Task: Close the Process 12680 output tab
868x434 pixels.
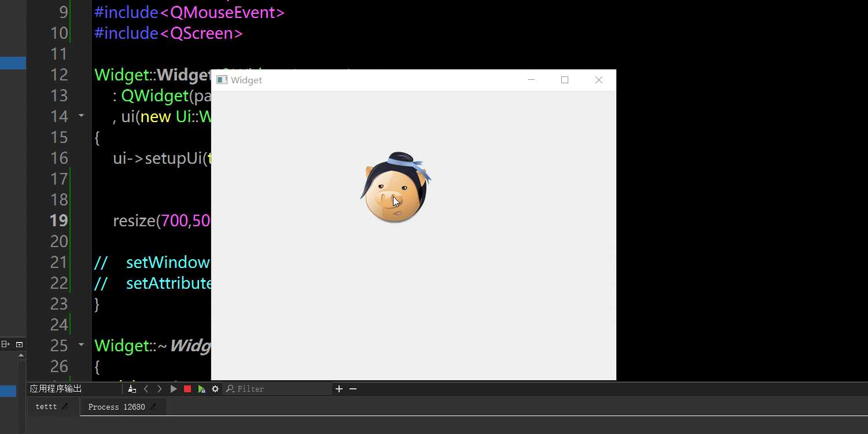Action: pos(153,407)
